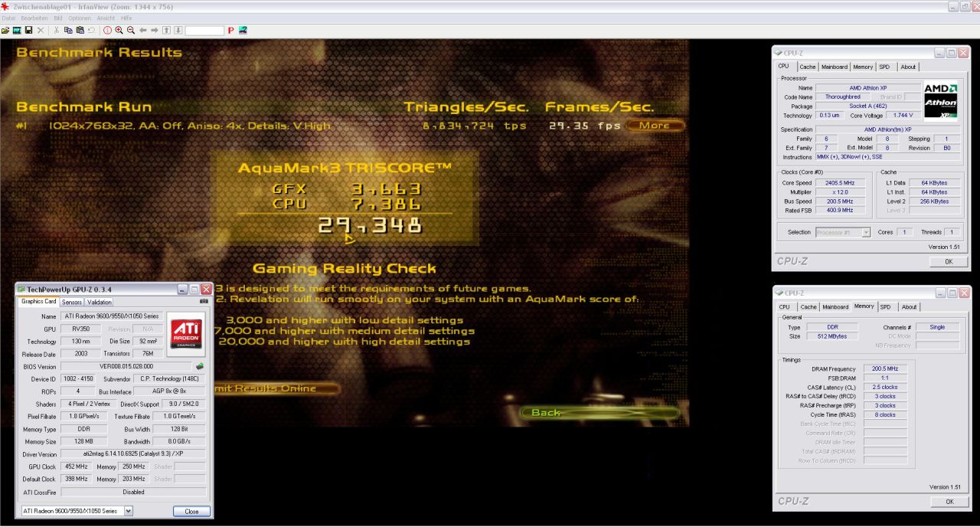
Task: Click the previous page up-arrow icon
Action: (x=166, y=30)
